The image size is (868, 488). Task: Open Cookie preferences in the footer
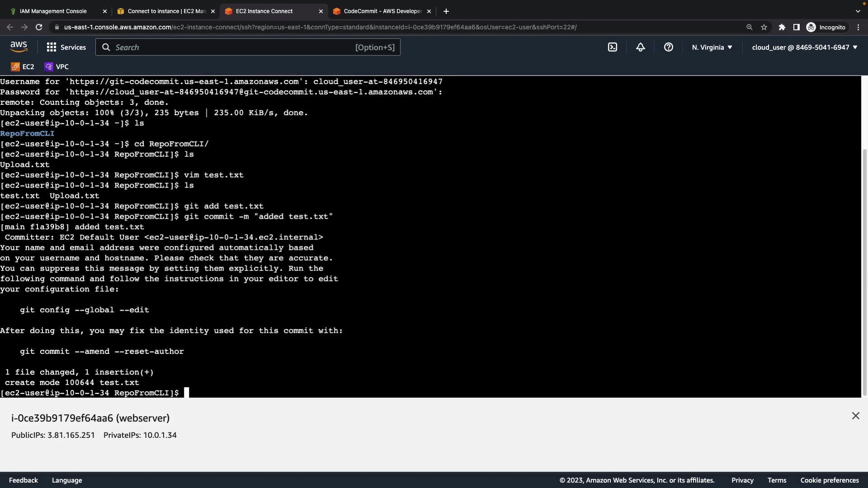(830, 480)
